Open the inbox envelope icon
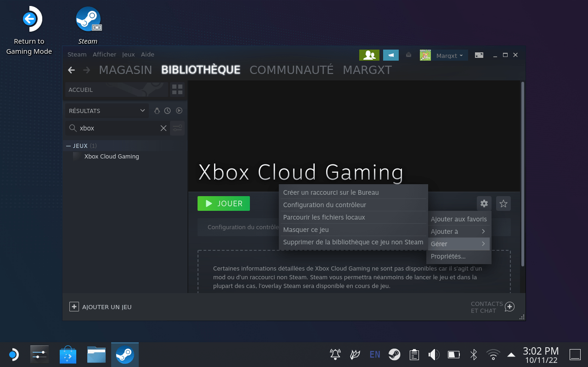Screen dimensions: 588x367 pyautogui.click(x=408, y=55)
